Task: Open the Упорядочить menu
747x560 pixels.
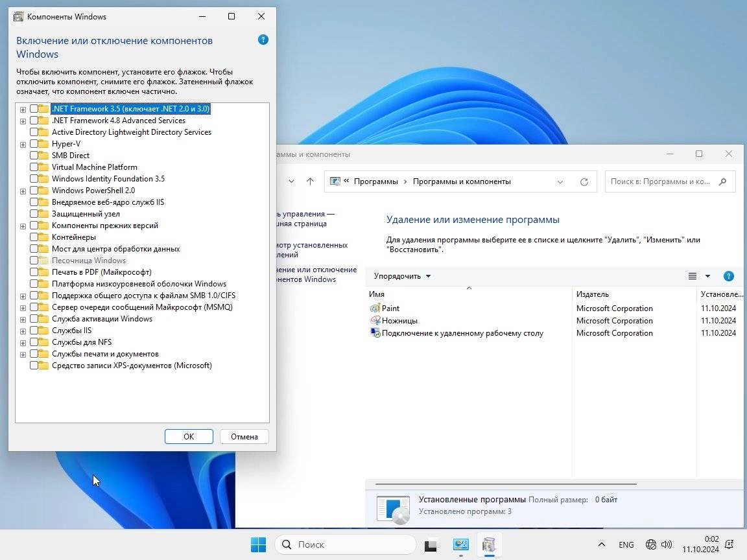Action: [402, 276]
